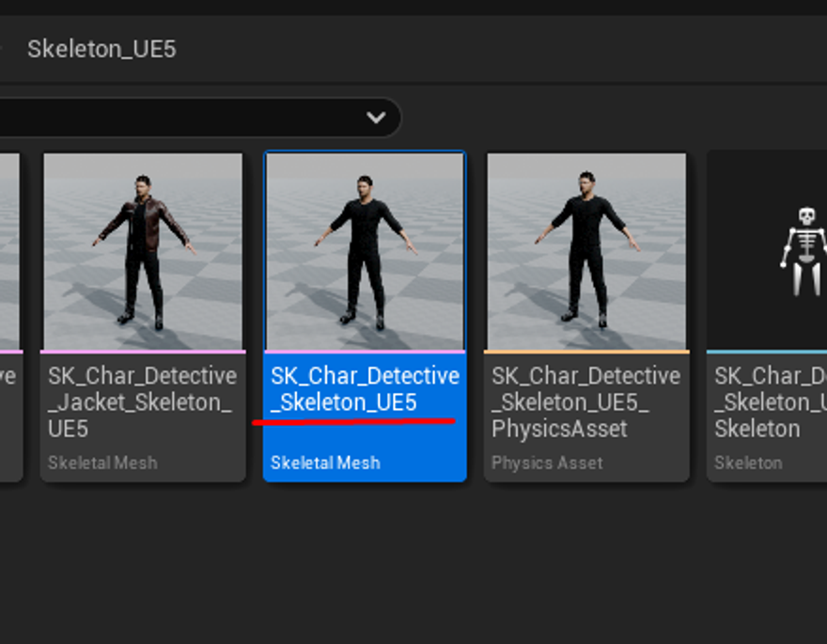The width and height of the screenshot is (827, 644).
Task: Click the gray 'Skeletal Mesh' type on the jacket tile
Action: tap(102, 463)
